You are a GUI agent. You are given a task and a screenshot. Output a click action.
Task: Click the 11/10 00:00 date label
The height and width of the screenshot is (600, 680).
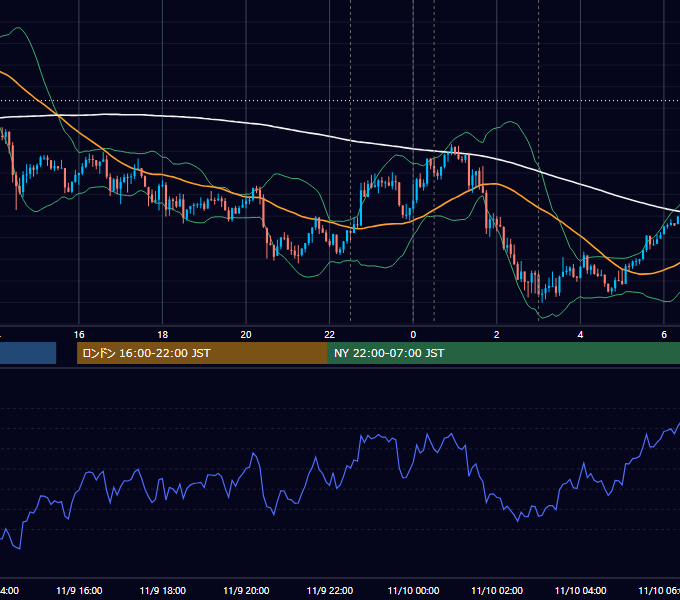pos(413,590)
